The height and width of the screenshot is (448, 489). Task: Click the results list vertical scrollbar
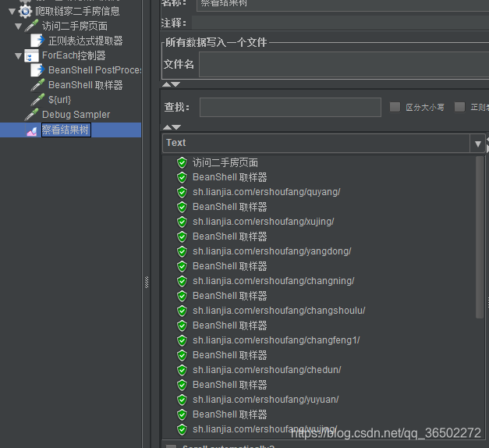(480, 237)
